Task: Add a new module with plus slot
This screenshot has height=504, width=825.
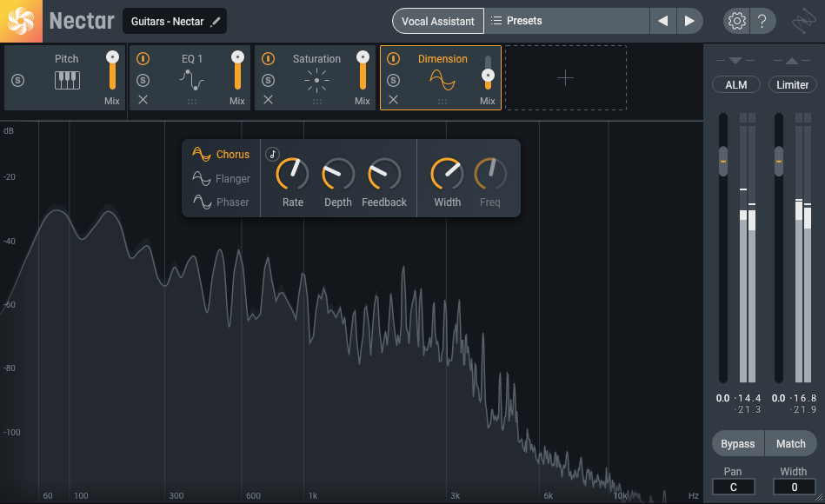Action: 566,78
